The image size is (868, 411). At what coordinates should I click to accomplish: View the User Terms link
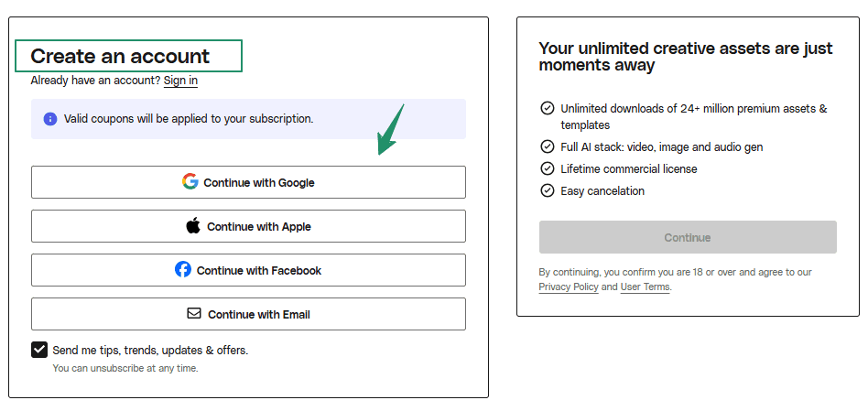[645, 287]
